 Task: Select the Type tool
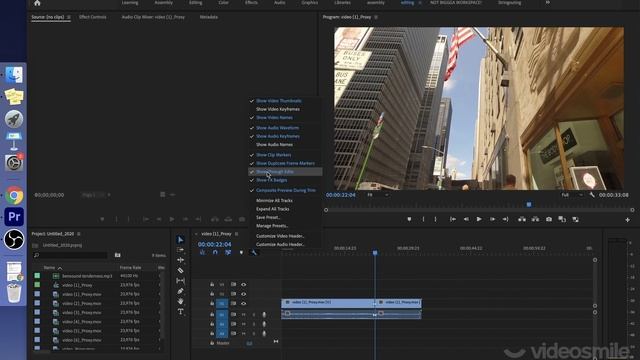[180, 312]
